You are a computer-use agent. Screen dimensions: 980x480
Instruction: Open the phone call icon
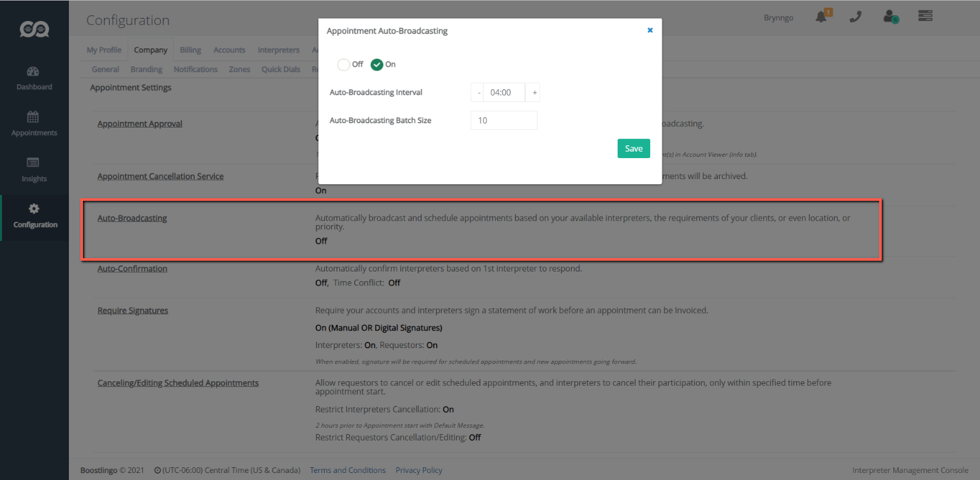point(855,17)
